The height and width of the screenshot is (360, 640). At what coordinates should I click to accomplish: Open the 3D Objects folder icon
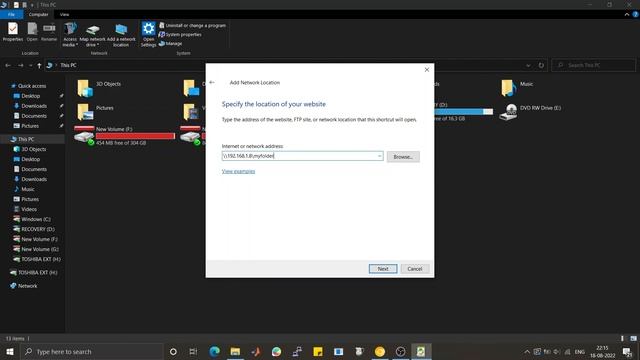click(85, 88)
